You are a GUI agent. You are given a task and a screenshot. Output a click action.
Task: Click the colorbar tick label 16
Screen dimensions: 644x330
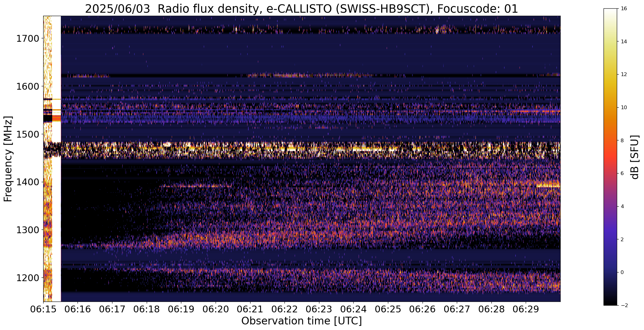[x=624, y=9]
